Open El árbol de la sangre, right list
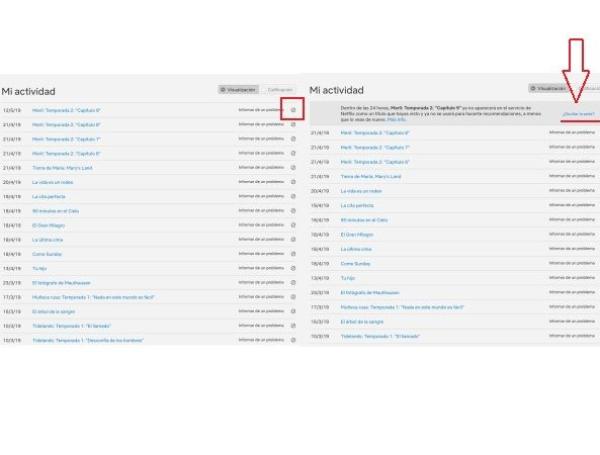This screenshot has height=455, width=600. 362,322
